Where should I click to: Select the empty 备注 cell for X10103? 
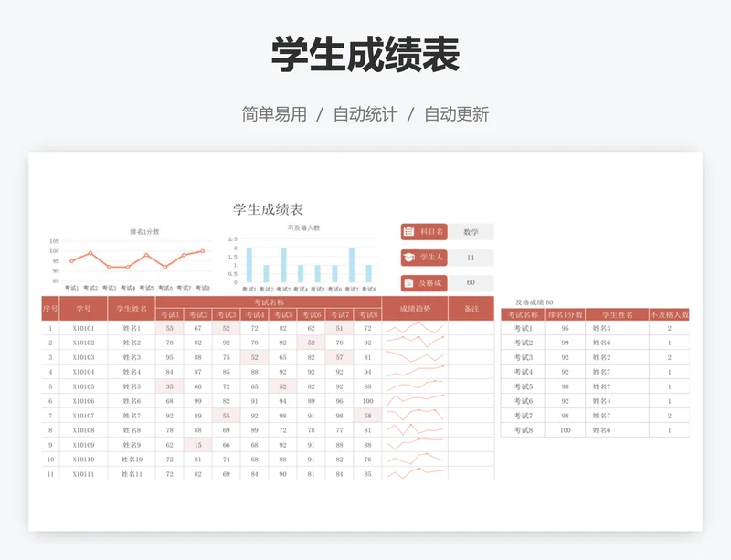(471, 357)
